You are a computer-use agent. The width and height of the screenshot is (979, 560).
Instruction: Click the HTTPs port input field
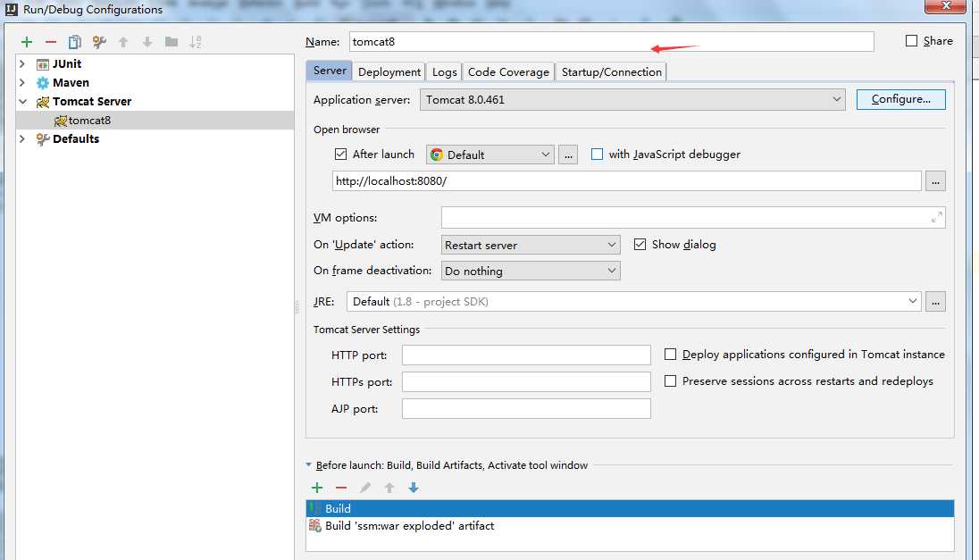(x=526, y=382)
